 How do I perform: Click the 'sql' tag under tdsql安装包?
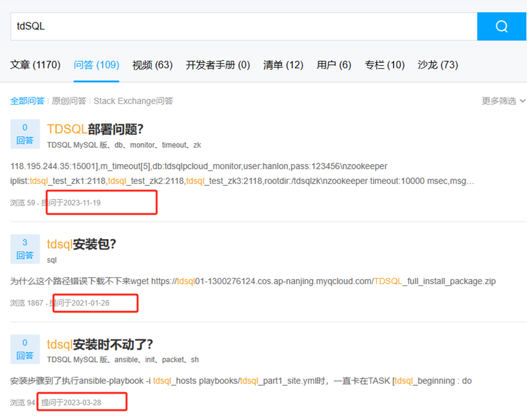pyautogui.click(x=52, y=260)
